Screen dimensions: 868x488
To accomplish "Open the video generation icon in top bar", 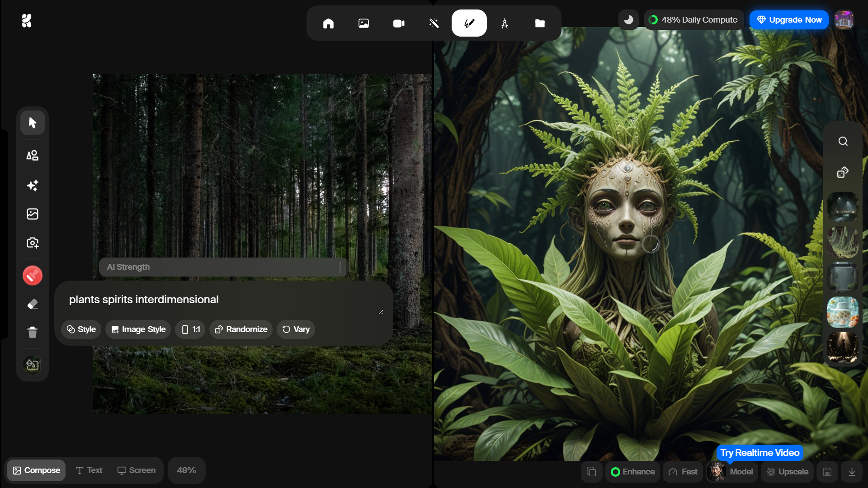I will [x=398, y=23].
